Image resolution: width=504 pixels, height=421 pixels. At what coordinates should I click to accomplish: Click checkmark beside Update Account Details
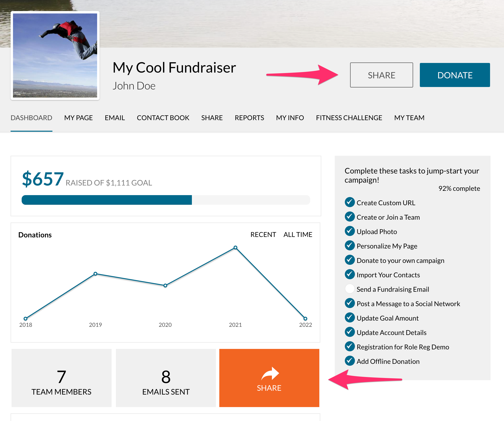tap(350, 332)
